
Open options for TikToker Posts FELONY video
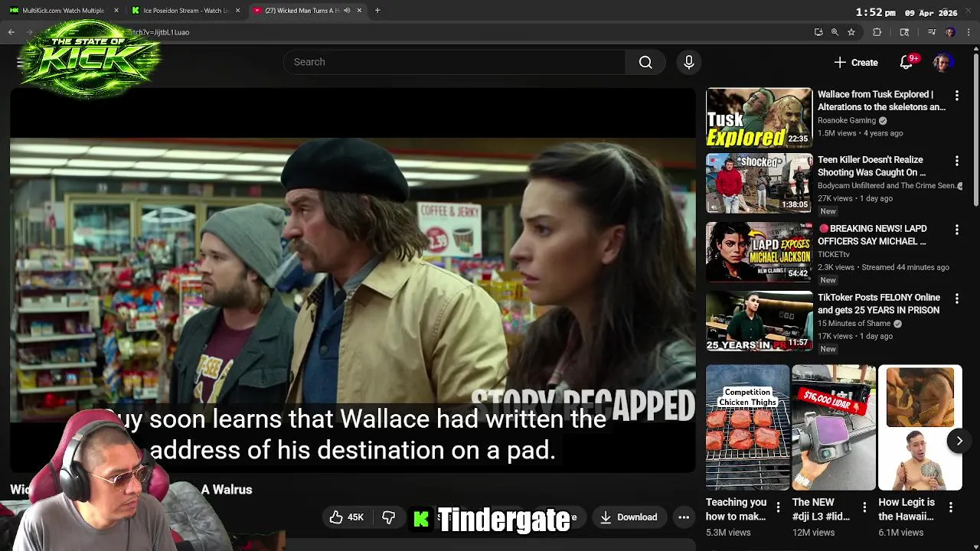(x=956, y=298)
